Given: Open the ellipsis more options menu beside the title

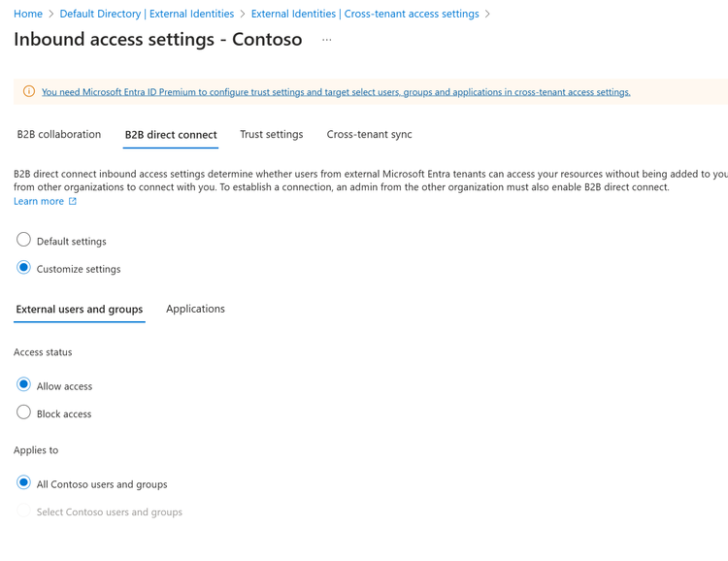Looking at the screenshot, I should (x=327, y=40).
